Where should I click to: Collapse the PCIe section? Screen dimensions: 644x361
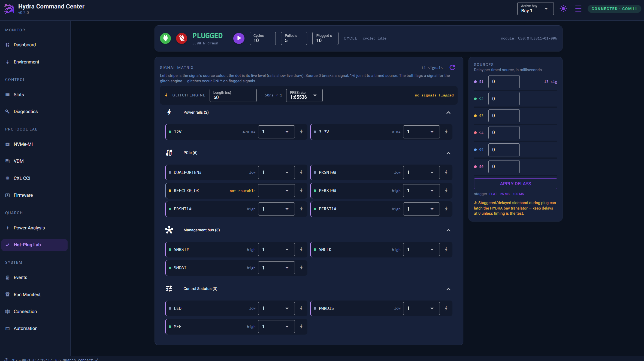pos(448,153)
